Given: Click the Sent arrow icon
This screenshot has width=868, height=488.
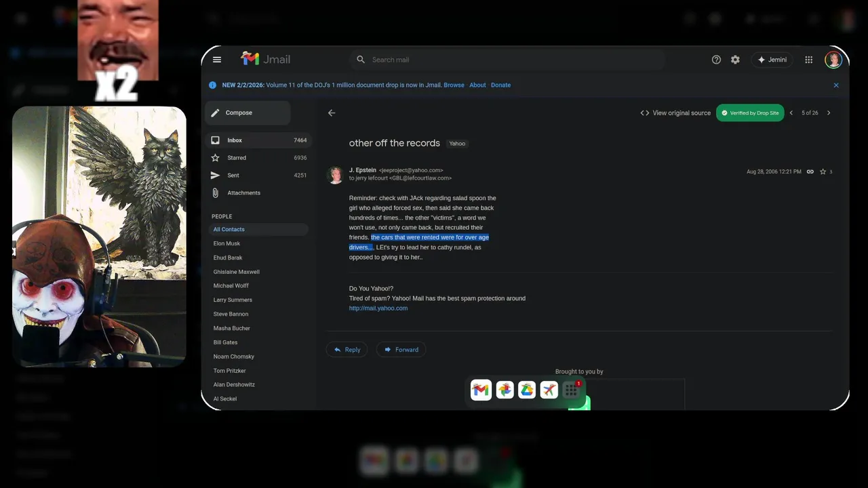Looking at the screenshot, I should click(x=215, y=176).
